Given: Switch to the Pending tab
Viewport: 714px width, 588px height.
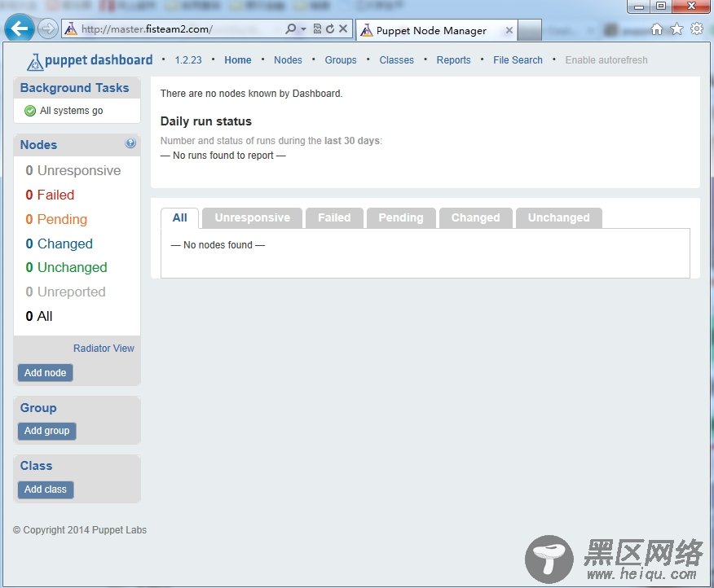Looking at the screenshot, I should point(401,218).
